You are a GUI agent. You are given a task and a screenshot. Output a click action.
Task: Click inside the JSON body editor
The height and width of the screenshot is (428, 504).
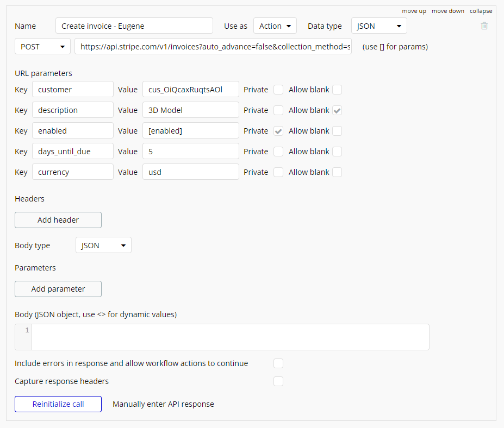coord(229,337)
